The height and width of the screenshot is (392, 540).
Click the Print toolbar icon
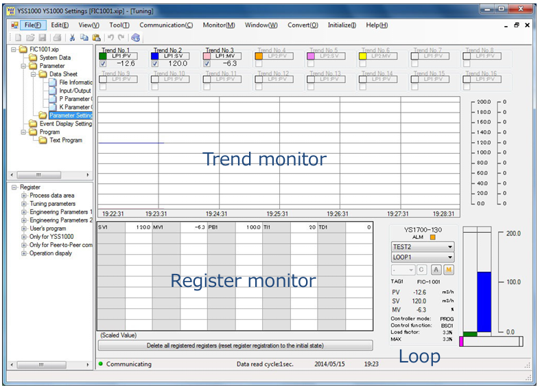click(58, 38)
